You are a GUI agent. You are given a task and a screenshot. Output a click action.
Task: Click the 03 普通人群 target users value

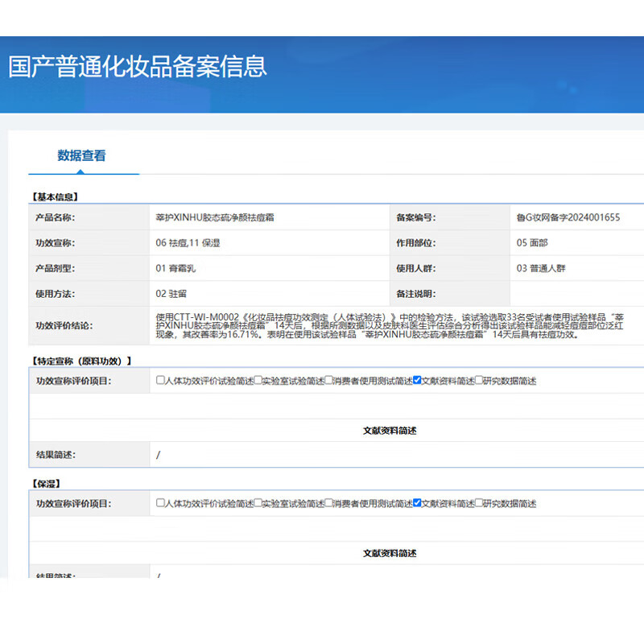click(x=541, y=268)
